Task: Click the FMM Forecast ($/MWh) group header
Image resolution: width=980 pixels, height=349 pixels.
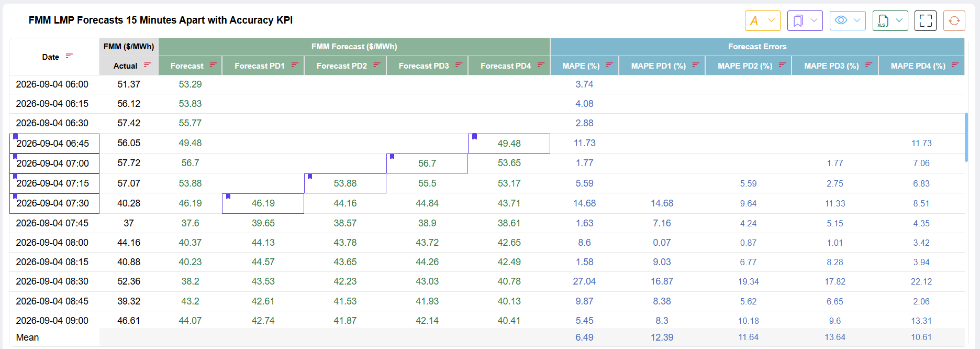Action: click(354, 47)
